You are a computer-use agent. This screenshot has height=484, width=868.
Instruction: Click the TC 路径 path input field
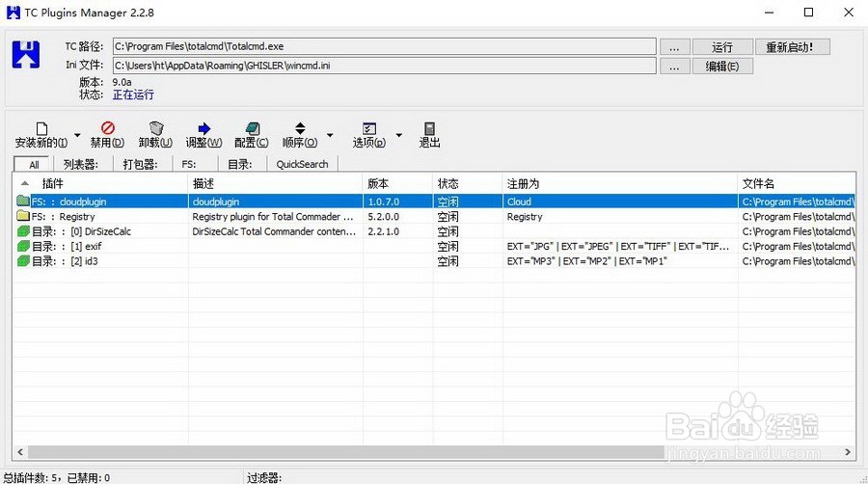click(384, 46)
